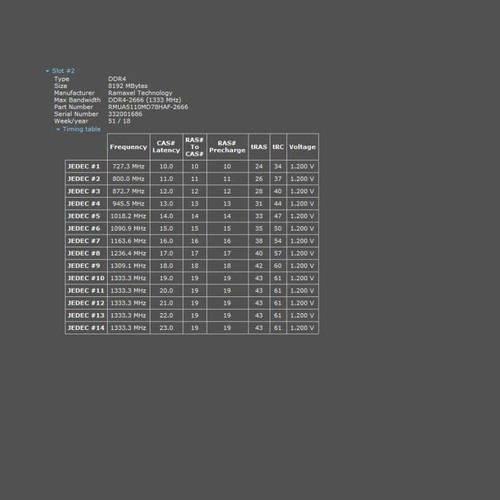Select the 727.3 MHz frequency cell
Image resolution: width=500 pixels, height=500 pixels.
(x=128, y=166)
